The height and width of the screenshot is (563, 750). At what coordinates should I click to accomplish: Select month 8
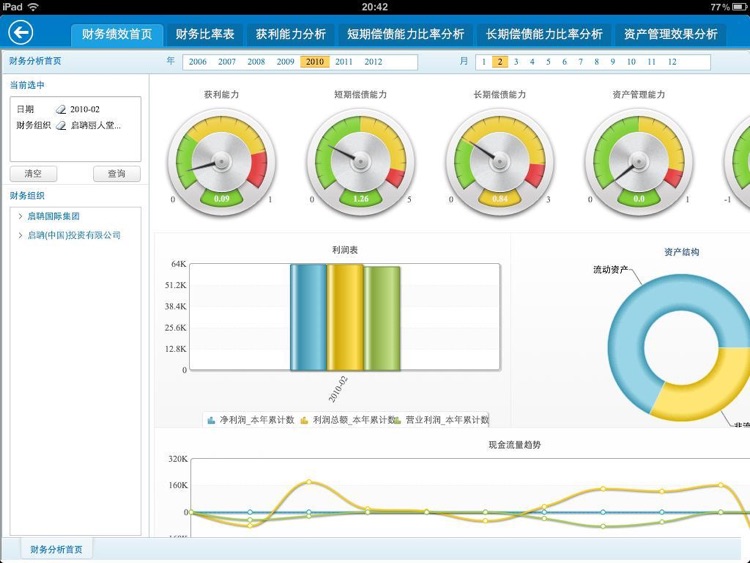tap(596, 62)
